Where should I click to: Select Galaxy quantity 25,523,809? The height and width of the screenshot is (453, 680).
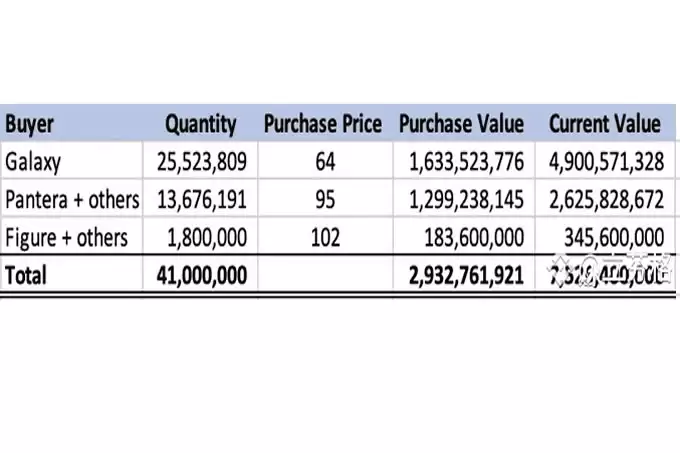(x=202, y=162)
